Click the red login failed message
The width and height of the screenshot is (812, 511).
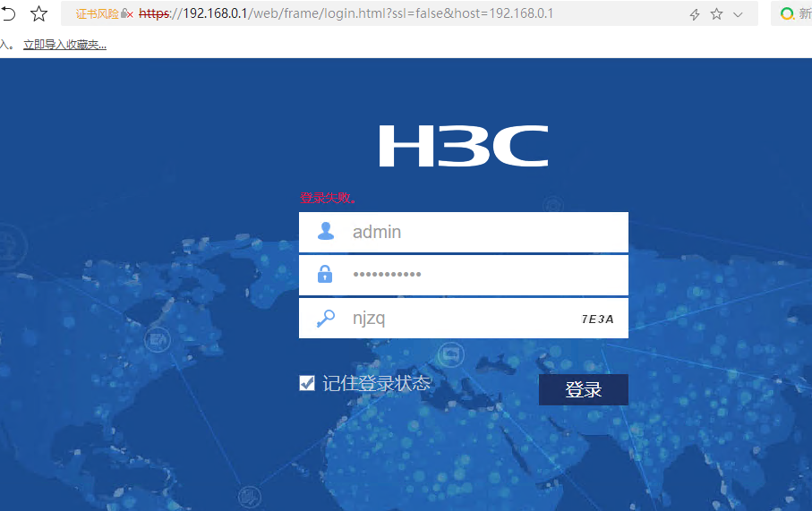pos(329,198)
